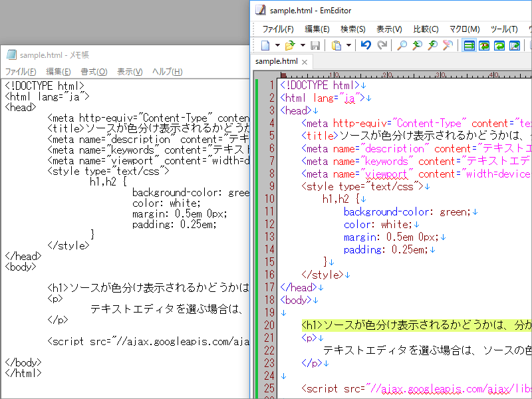Expand the New file dropdown arrow

(277, 46)
